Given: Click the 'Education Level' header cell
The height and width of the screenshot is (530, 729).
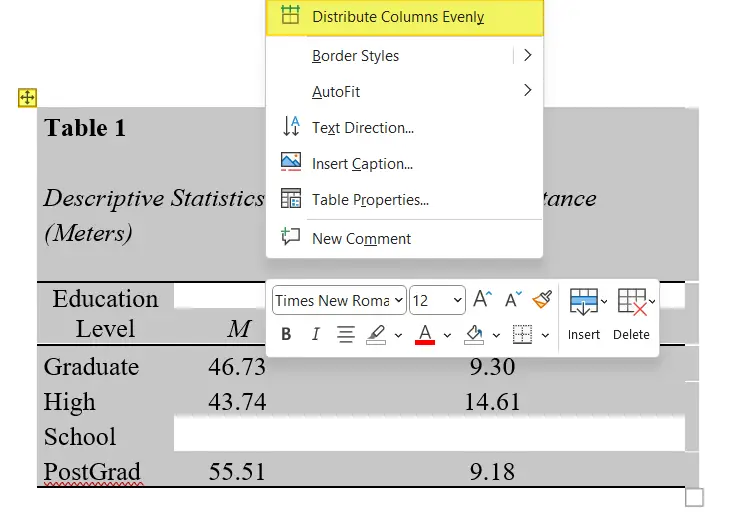Looking at the screenshot, I should tap(106, 313).
